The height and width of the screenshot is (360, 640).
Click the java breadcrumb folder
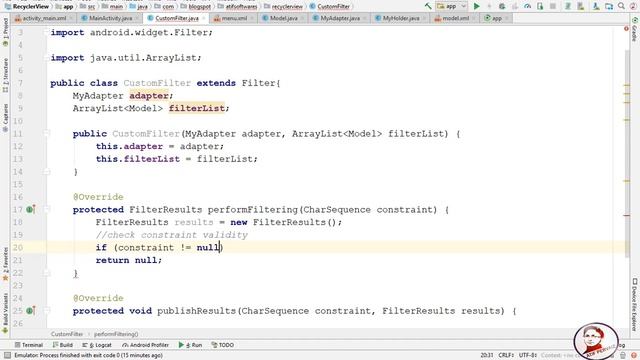139,7
